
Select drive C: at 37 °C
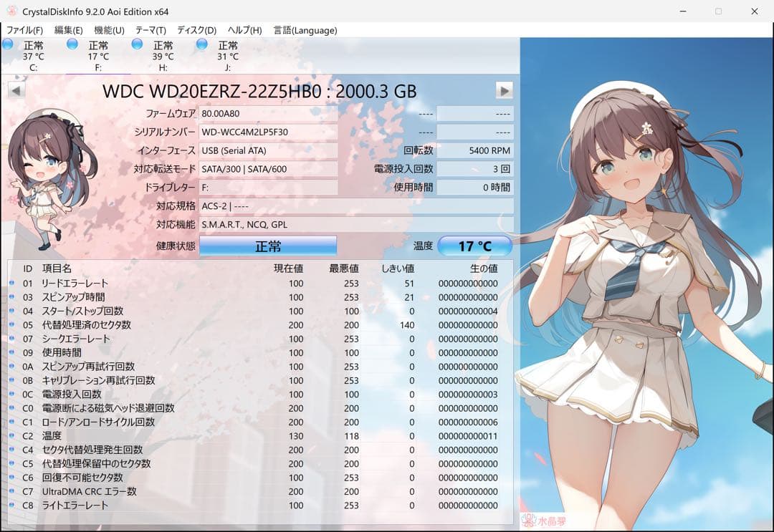coord(33,56)
